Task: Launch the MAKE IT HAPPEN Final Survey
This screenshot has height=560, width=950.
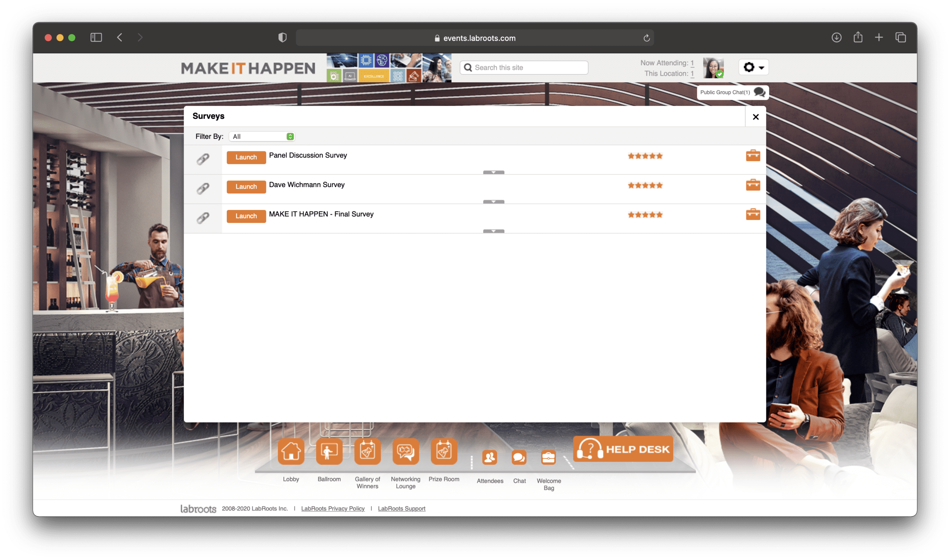Action: (x=246, y=216)
